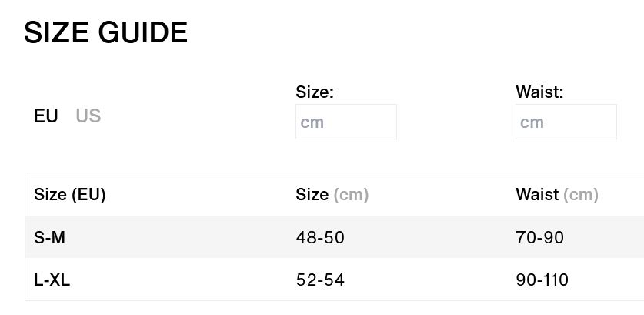
Task: Click the word Size in Size (EU) header
Action: point(51,195)
